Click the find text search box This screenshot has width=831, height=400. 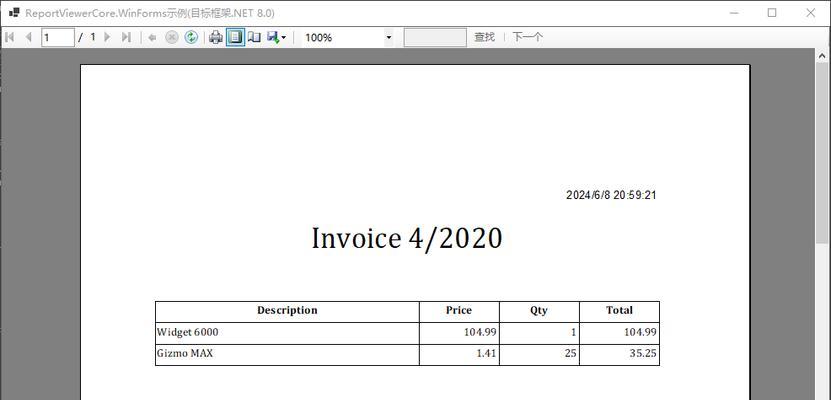[x=435, y=37]
